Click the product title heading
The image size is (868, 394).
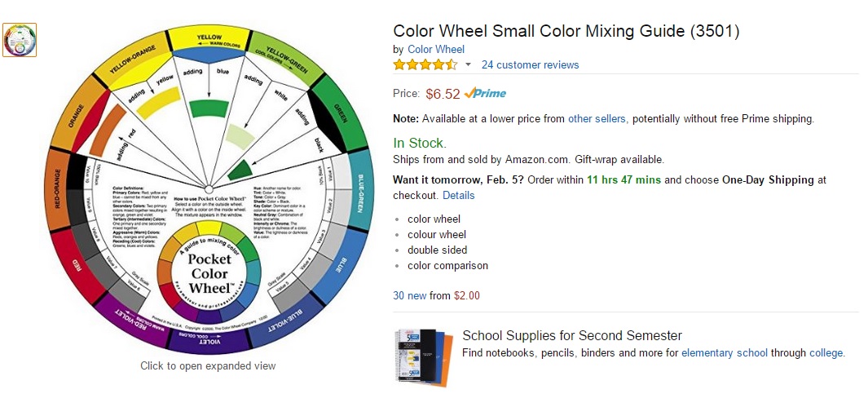click(x=566, y=31)
